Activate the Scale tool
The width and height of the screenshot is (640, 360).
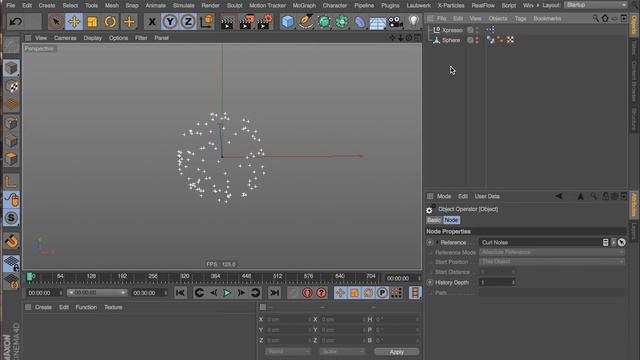pos(92,21)
